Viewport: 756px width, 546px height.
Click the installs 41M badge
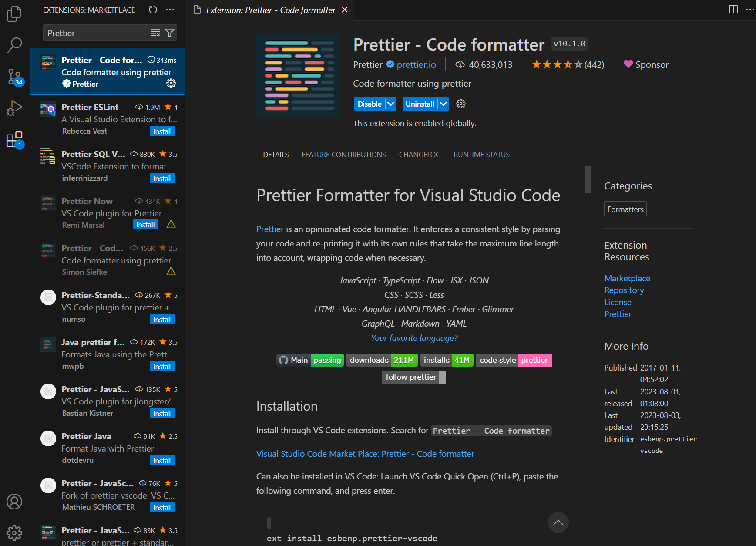(447, 360)
